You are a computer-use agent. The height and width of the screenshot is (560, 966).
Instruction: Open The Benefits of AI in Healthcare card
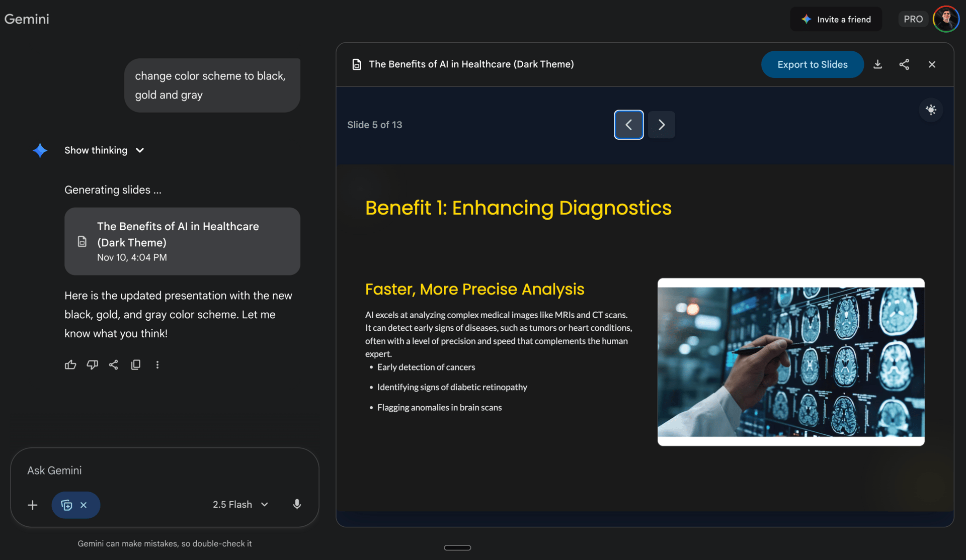tap(182, 241)
